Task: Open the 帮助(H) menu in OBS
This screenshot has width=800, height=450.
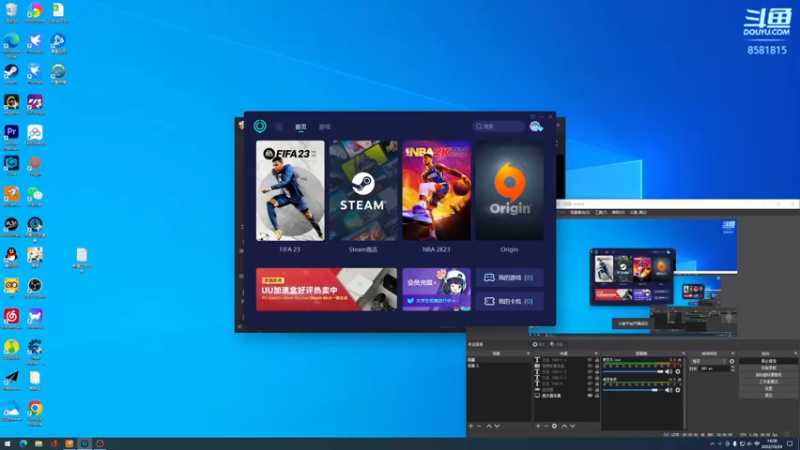Action: pos(618,212)
